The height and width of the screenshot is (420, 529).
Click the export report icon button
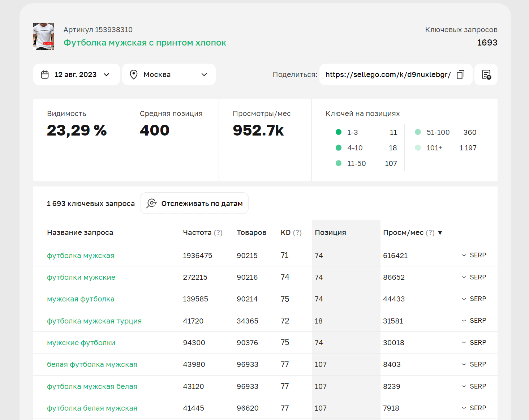click(486, 75)
